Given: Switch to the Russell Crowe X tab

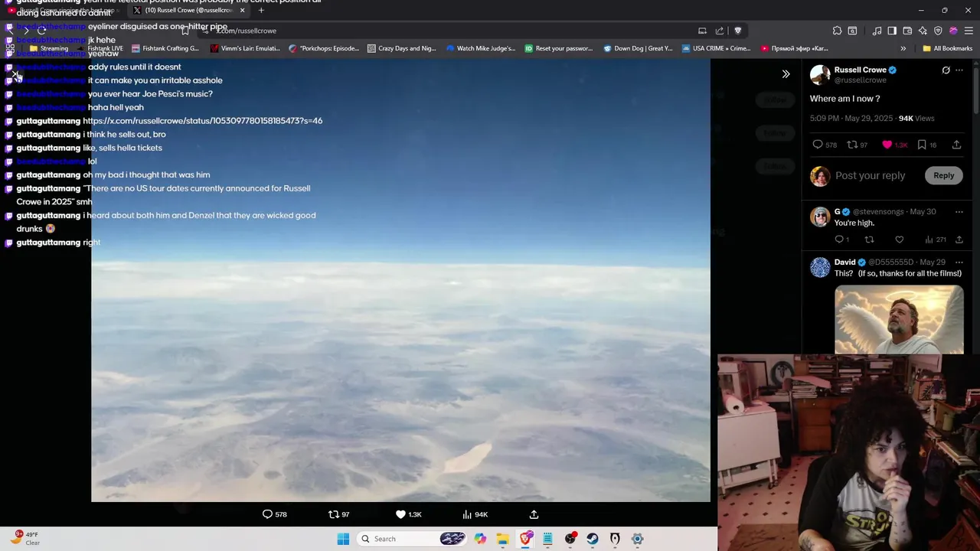Looking at the screenshot, I should pos(188,10).
